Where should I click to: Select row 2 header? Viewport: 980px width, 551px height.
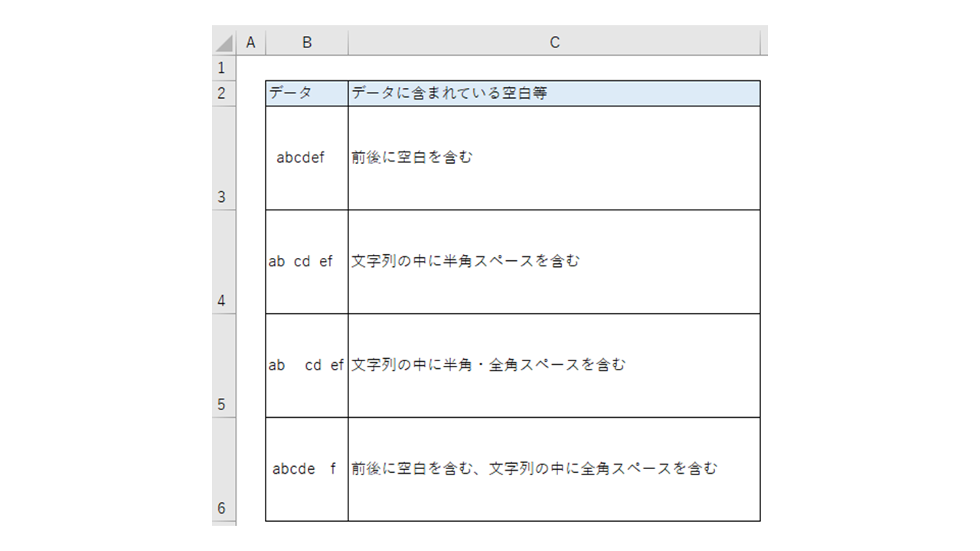coord(224,93)
